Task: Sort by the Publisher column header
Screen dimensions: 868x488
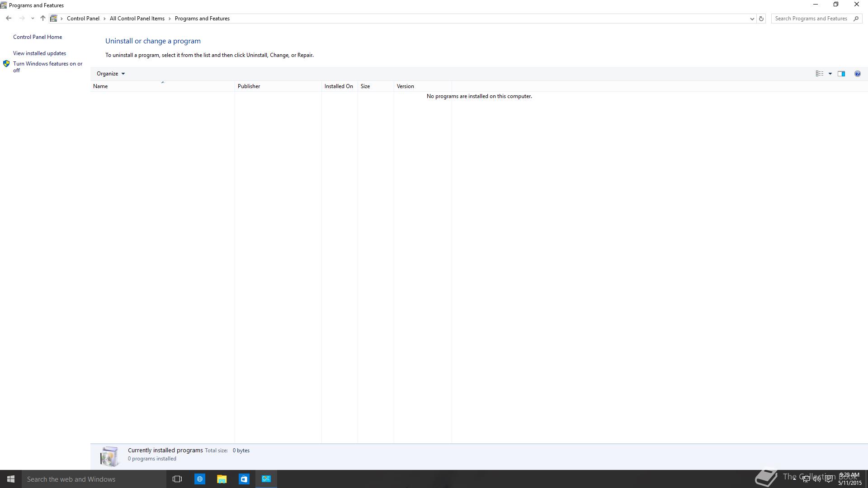Action: pyautogui.click(x=278, y=86)
